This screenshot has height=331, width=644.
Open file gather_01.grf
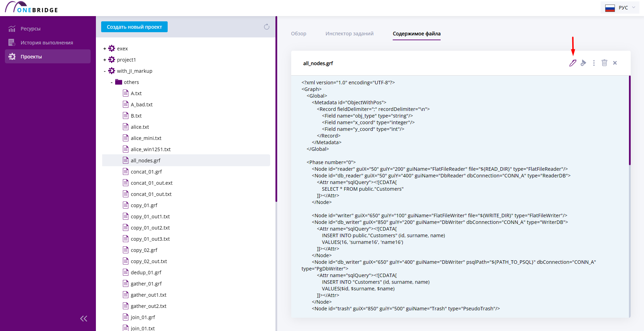(x=146, y=284)
